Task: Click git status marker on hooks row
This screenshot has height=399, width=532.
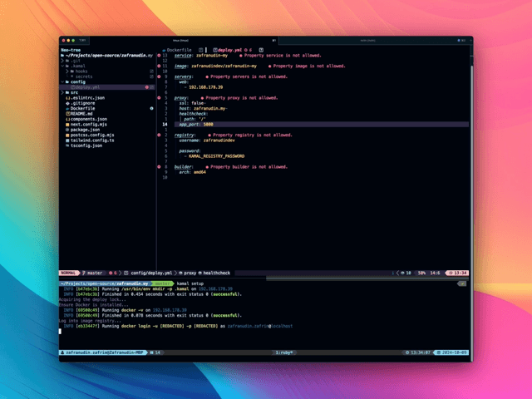Action: [151, 71]
